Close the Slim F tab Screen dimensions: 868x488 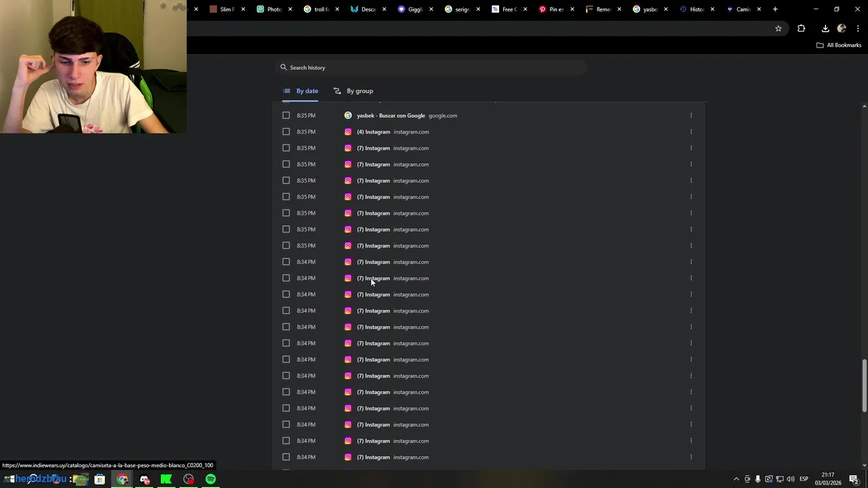click(x=243, y=9)
